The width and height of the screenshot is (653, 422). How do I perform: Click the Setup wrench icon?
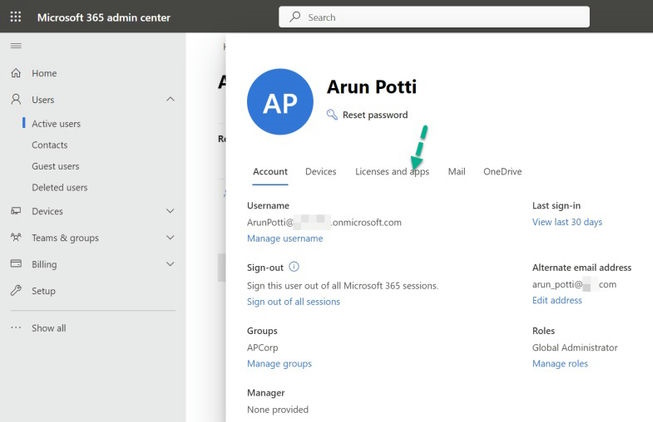16,290
